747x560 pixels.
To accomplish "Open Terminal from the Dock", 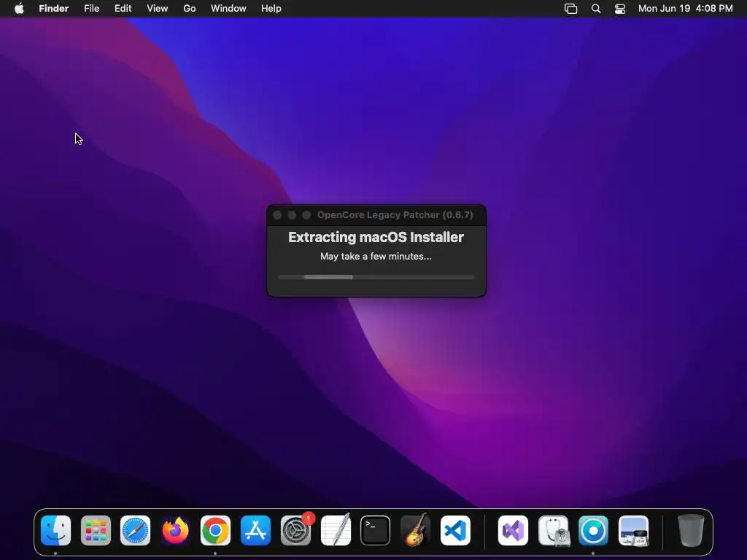I will (376, 531).
